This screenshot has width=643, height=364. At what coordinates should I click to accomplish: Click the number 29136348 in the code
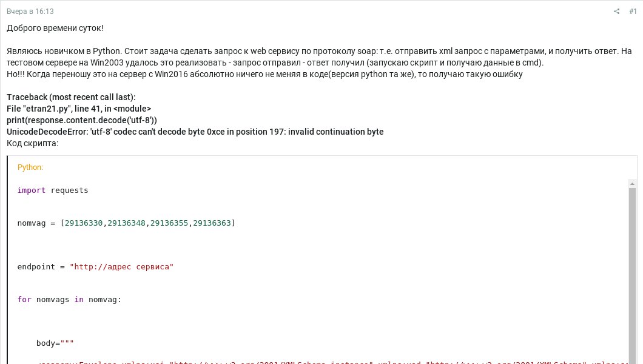click(126, 223)
